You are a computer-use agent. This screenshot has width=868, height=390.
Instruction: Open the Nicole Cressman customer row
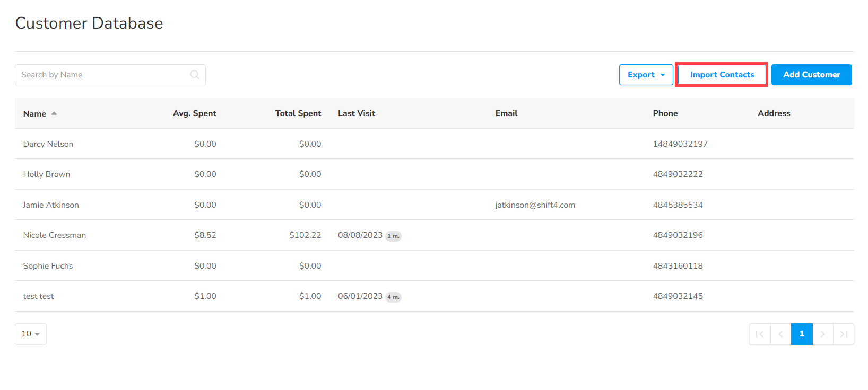pos(55,235)
